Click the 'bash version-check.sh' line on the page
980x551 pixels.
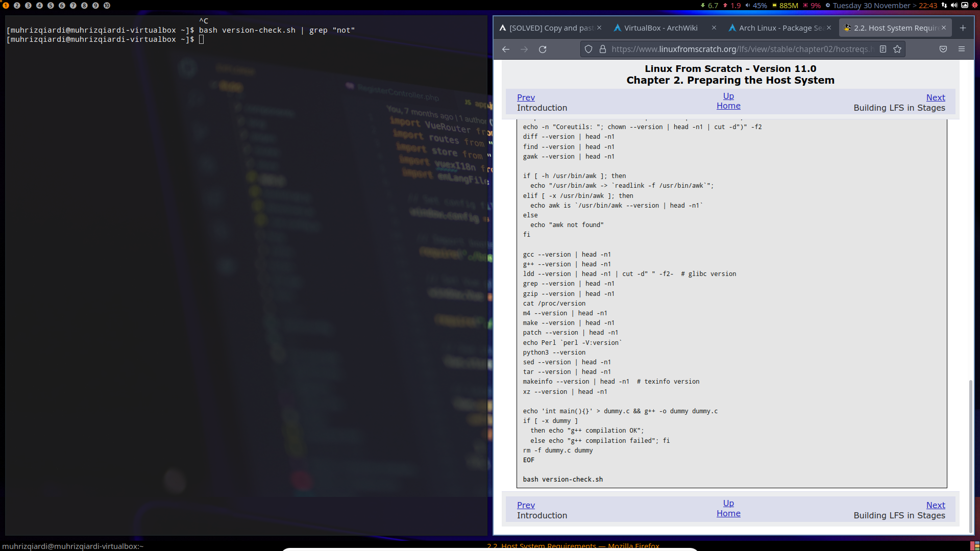[562, 479]
